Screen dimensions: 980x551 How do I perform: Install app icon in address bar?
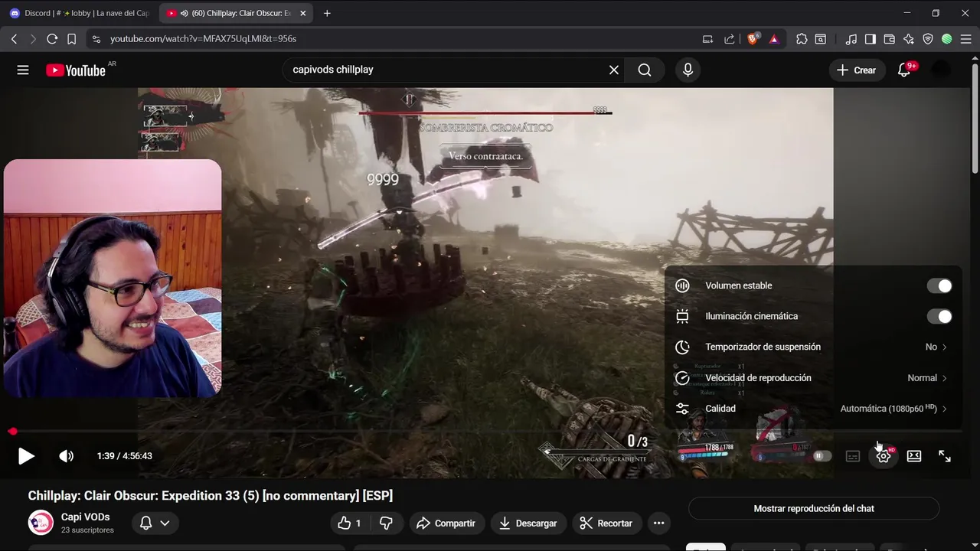[x=707, y=38]
